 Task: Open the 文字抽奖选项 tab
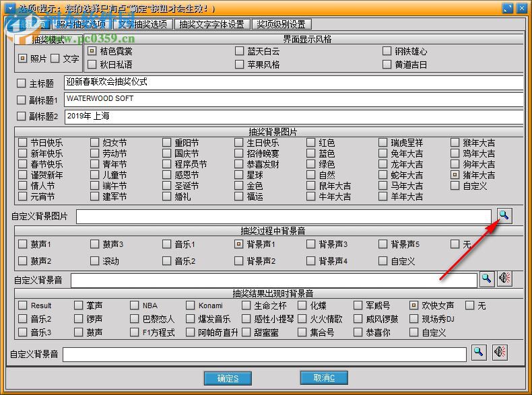pyautogui.click(x=143, y=24)
